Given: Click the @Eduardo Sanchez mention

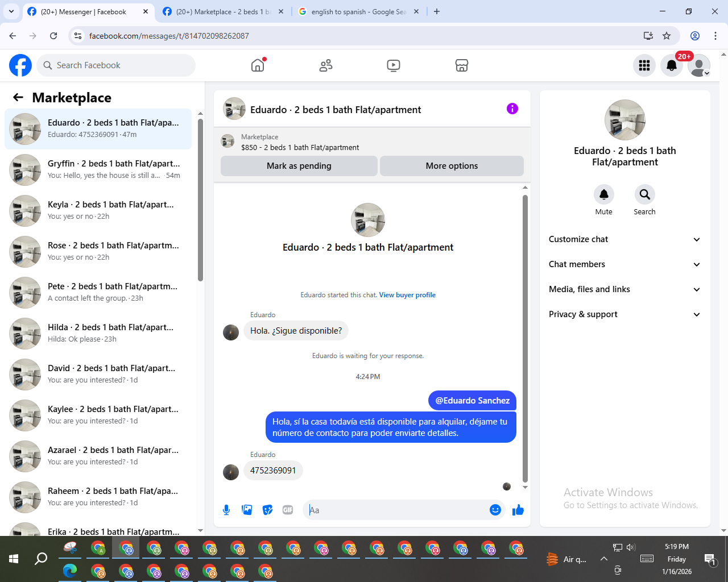Looking at the screenshot, I should point(472,401).
